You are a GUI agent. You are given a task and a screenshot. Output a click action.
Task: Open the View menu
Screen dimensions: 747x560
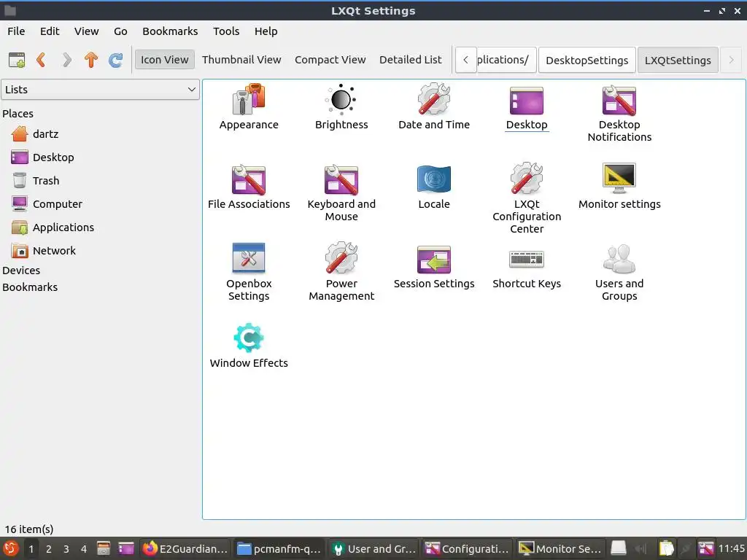pyautogui.click(x=86, y=31)
